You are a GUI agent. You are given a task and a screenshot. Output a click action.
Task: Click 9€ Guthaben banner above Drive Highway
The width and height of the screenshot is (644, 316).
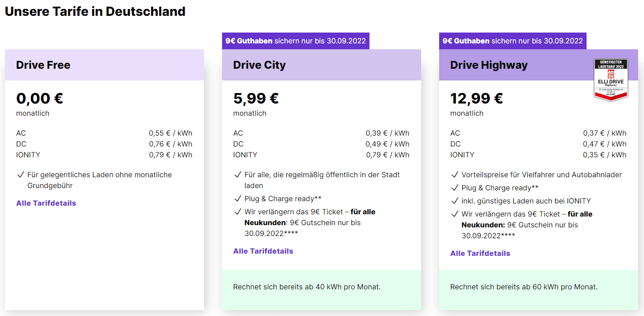click(513, 41)
